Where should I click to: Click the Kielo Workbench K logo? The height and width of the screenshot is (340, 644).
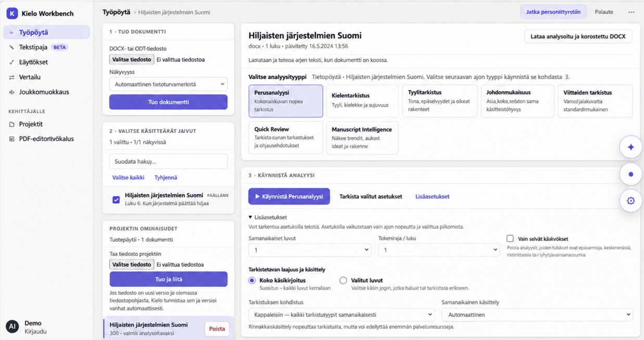pyautogui.click(x=12, y=14)
